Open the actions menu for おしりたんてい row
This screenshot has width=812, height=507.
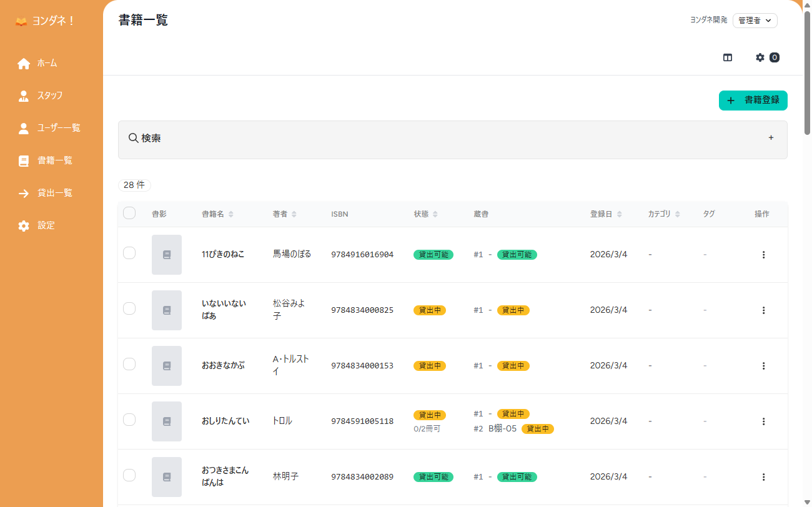coord(763,421)
